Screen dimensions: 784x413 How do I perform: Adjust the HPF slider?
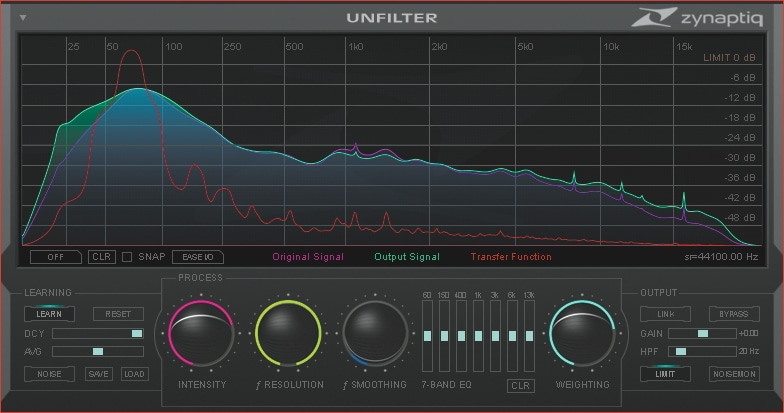(x=702, y=352)
